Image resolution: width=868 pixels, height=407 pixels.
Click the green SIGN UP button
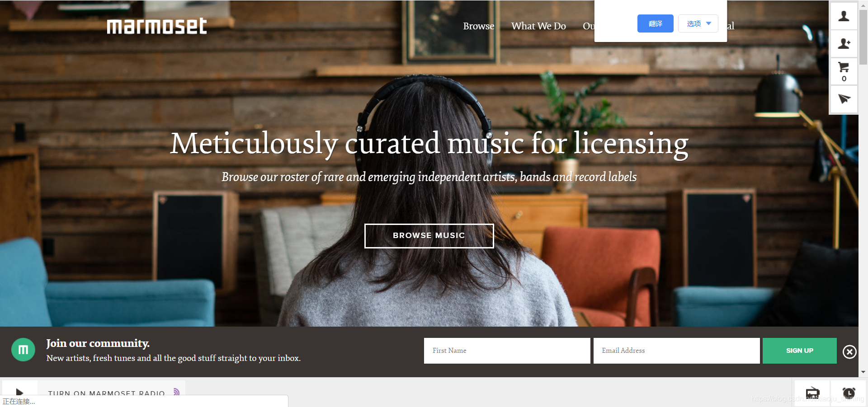pos(799,351)
